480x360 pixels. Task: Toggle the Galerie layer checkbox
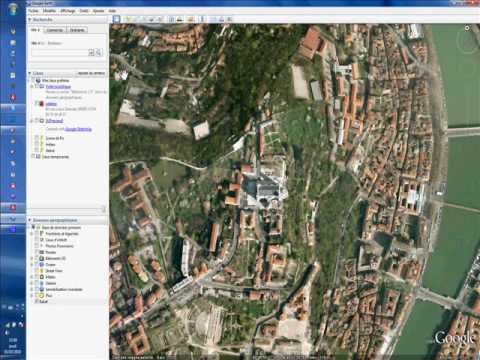pyautogui.click(x=37, y=283)
